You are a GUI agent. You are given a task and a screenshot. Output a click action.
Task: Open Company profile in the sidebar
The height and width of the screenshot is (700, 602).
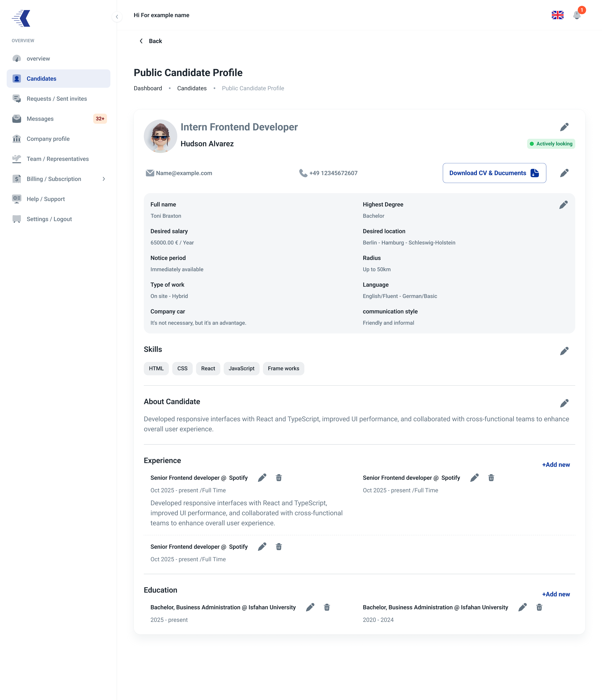[58, 139]
